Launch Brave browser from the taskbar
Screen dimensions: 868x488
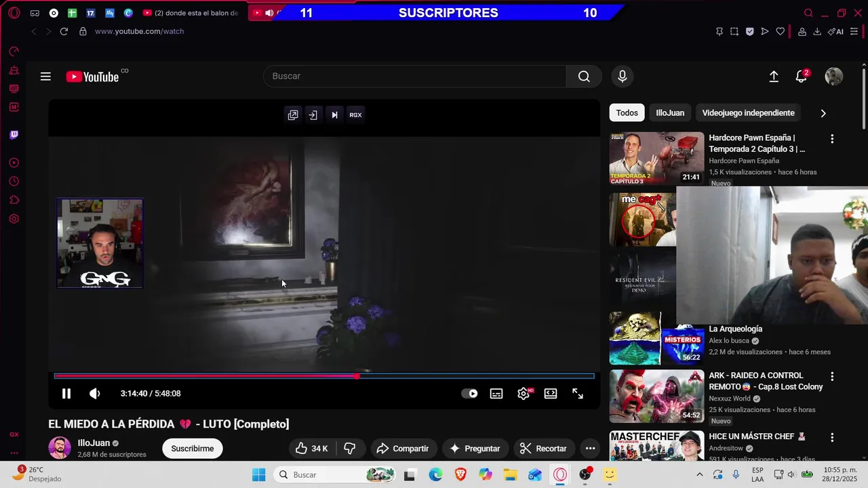(460, 475)
